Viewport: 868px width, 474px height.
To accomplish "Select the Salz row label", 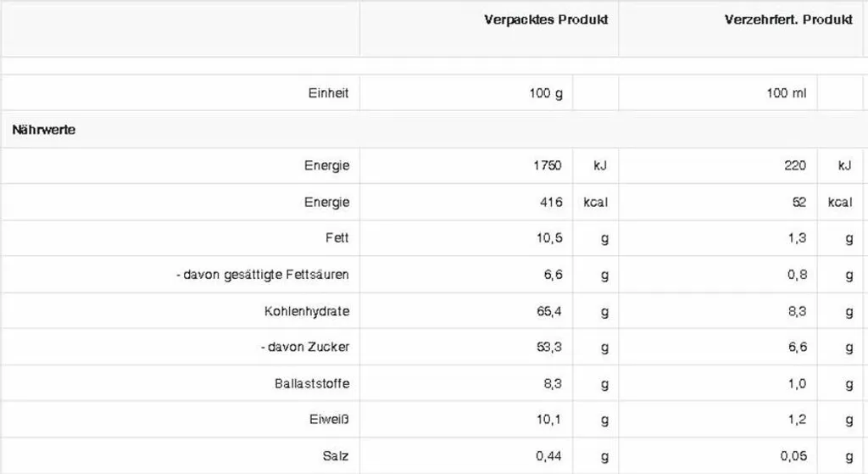I will (336, 456).
